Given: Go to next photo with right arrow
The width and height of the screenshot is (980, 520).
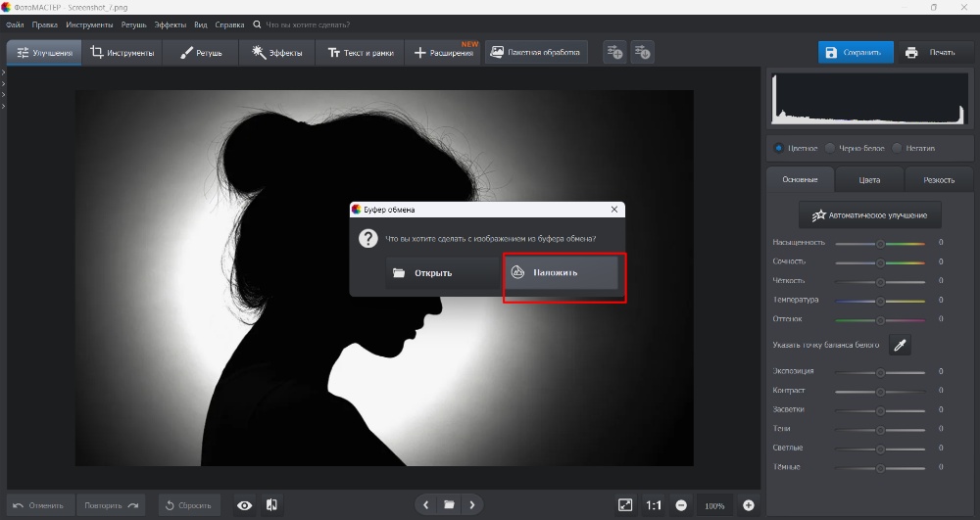Looking at the screenshot, I should 472,505.
